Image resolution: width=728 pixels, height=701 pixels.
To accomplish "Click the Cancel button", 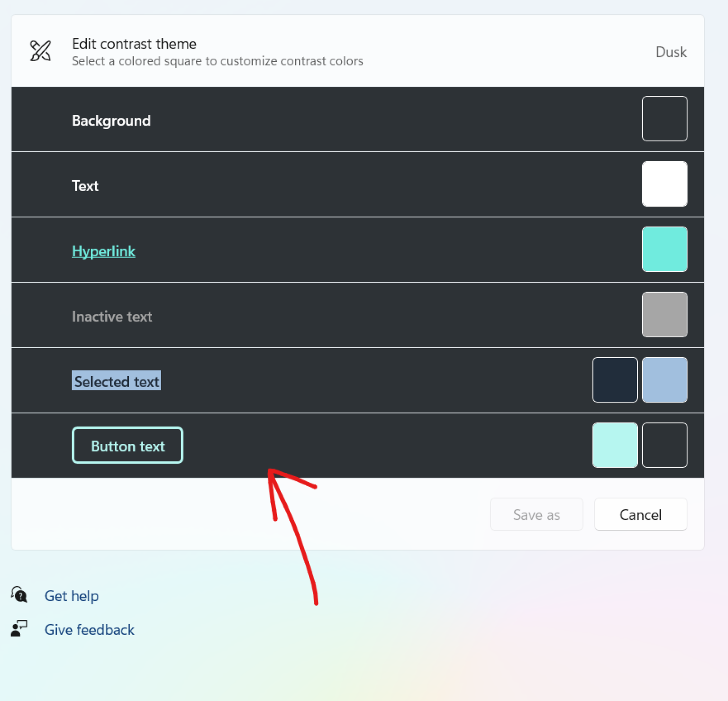I will click(x=640, y=514).
